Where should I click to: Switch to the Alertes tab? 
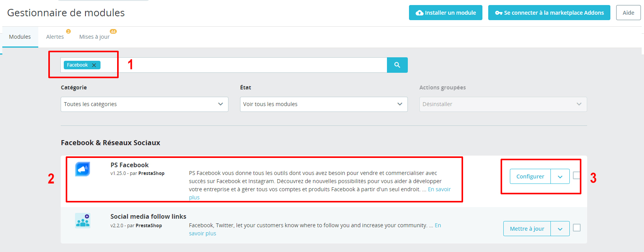(55, 37)
